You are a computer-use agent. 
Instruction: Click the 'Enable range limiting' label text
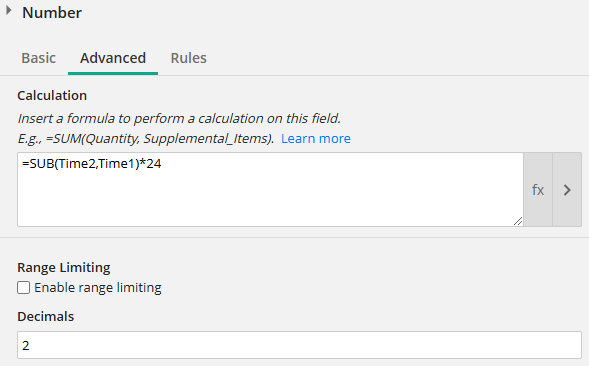[x=98, y=288]
